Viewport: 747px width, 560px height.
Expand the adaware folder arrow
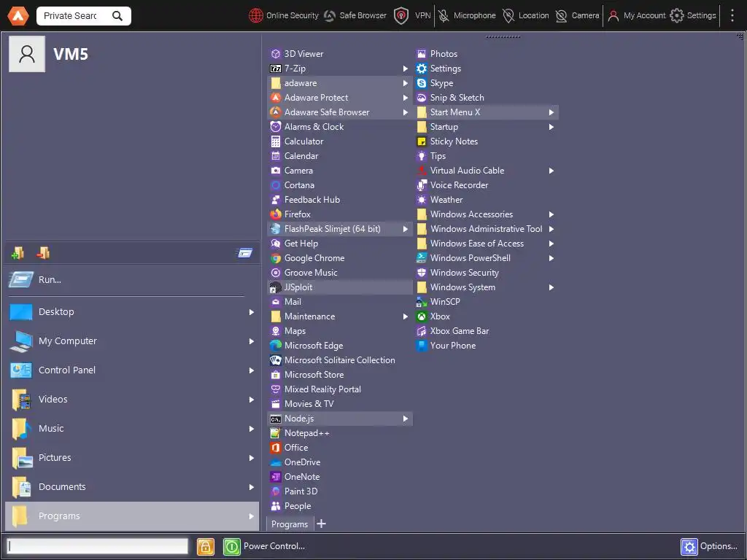pyautogui.click(x=406, y=83)
